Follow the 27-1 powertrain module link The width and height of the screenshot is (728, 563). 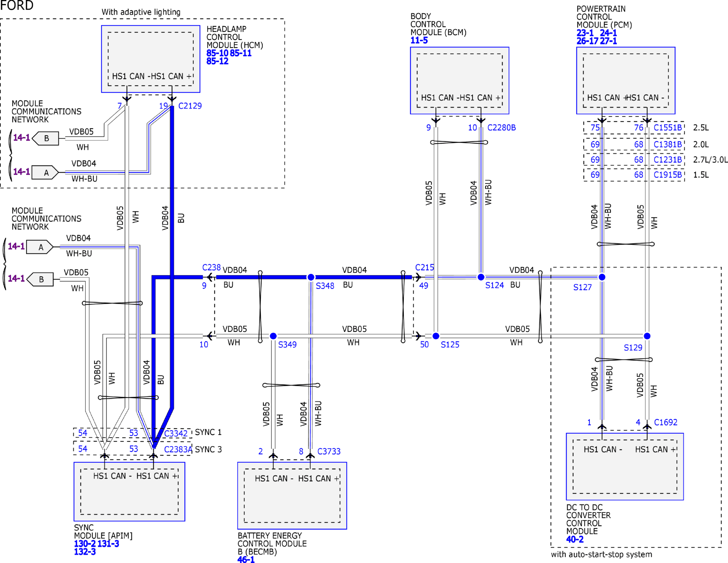608,41
